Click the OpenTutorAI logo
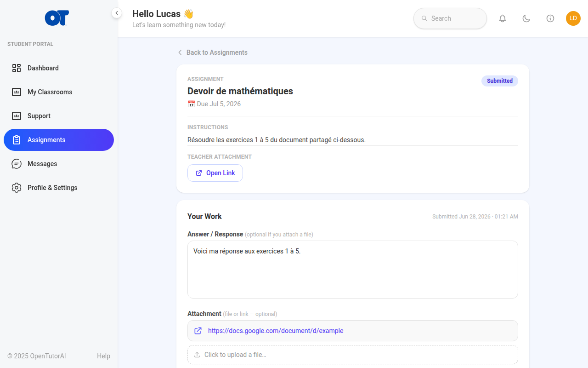The image size is (588, 368). coord(57,18)
